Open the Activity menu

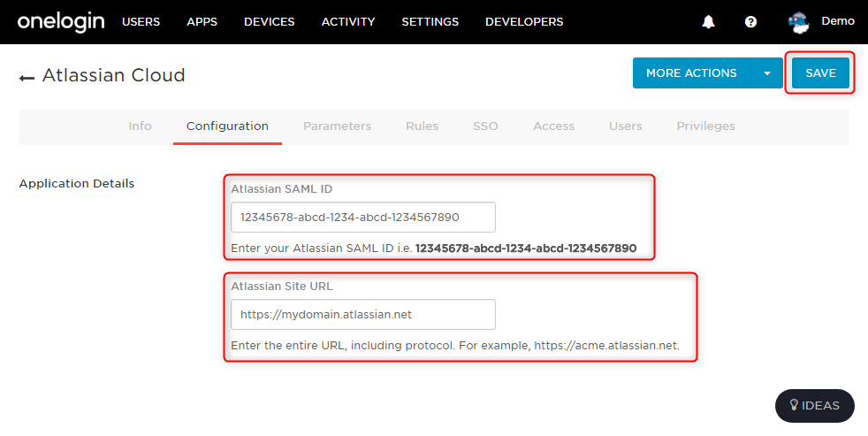click(348, 22)
